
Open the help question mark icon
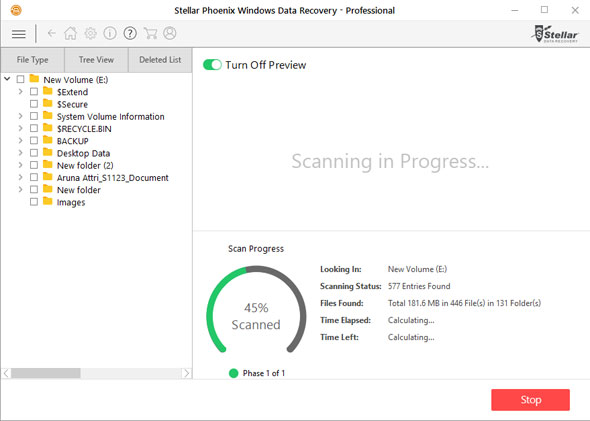click(x=130, y=33)
